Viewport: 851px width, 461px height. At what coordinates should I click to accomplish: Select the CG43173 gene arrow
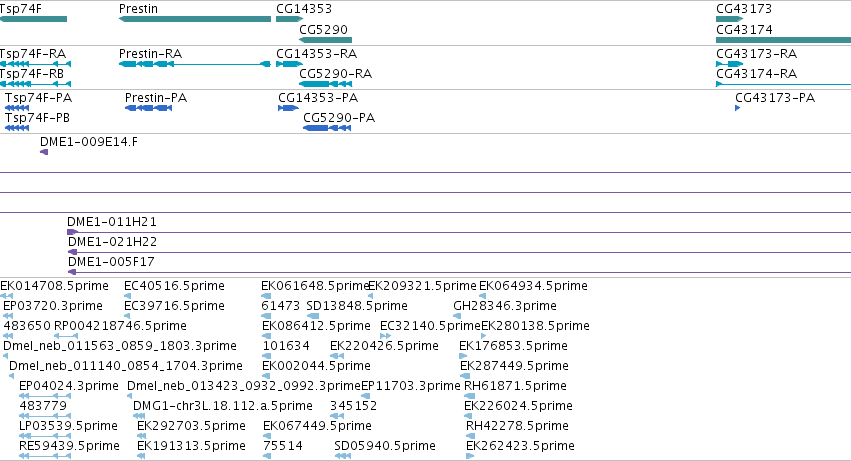pyautogui.click(x=729, y=19)
